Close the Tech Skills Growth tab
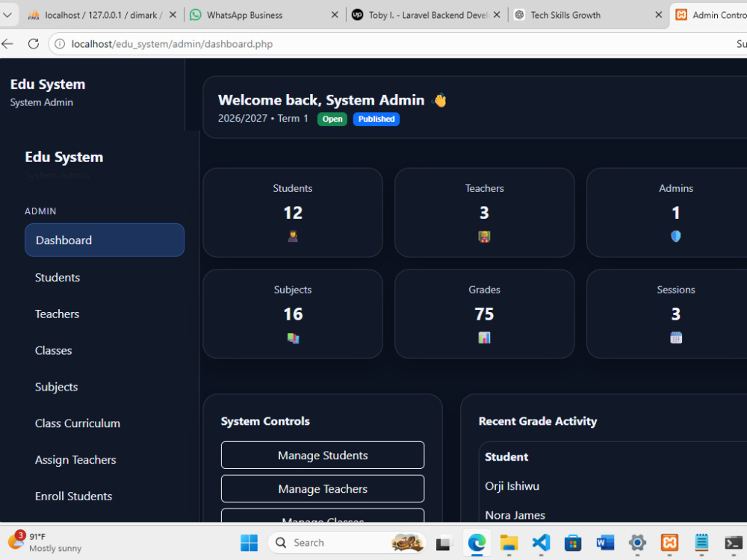Image resolution: width=747 pixels, height=560 pixels. coord(658,15)
